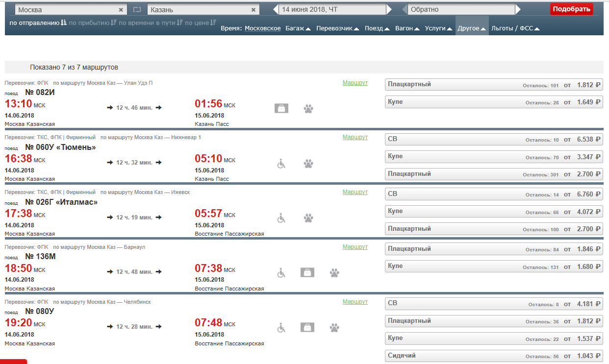
Task: Click arrow left of Обратно field
Action: click(x=405, y=9)
